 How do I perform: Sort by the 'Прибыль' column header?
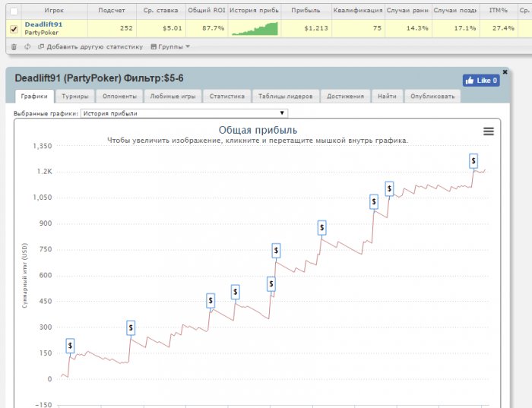(306, 11)
